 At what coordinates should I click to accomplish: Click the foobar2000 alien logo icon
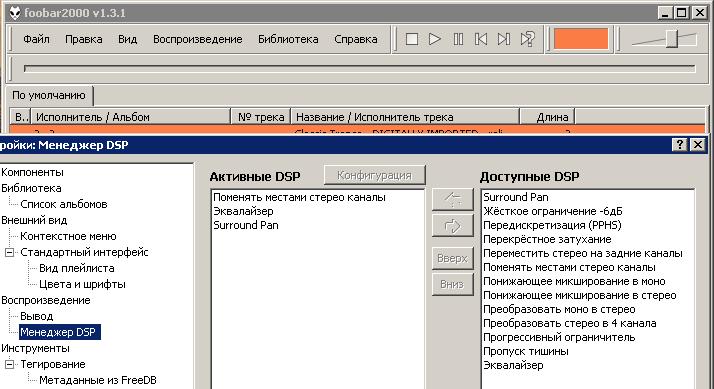coord(15,13)
